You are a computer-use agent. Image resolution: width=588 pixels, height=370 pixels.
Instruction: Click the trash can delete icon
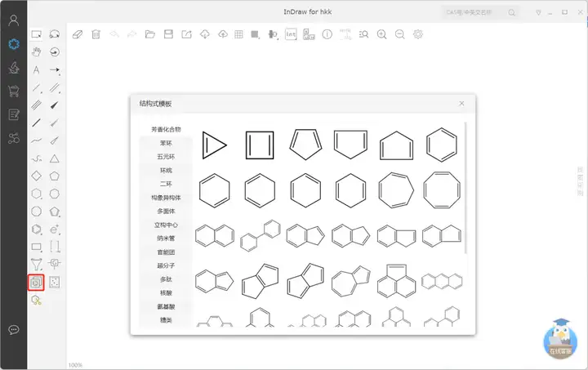[96, 34]
